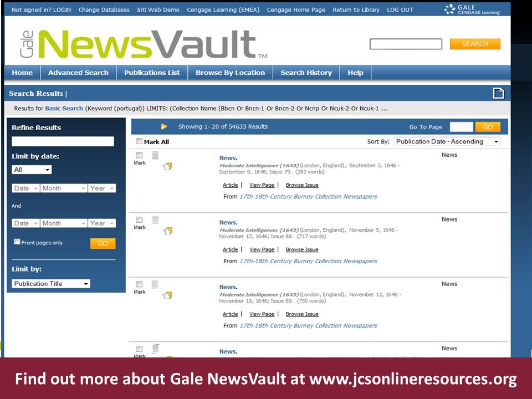The height and width of the screenshot is (399, 532).
Task: Click the LOGIN link in top bar
Action: (x=62, y=10)
